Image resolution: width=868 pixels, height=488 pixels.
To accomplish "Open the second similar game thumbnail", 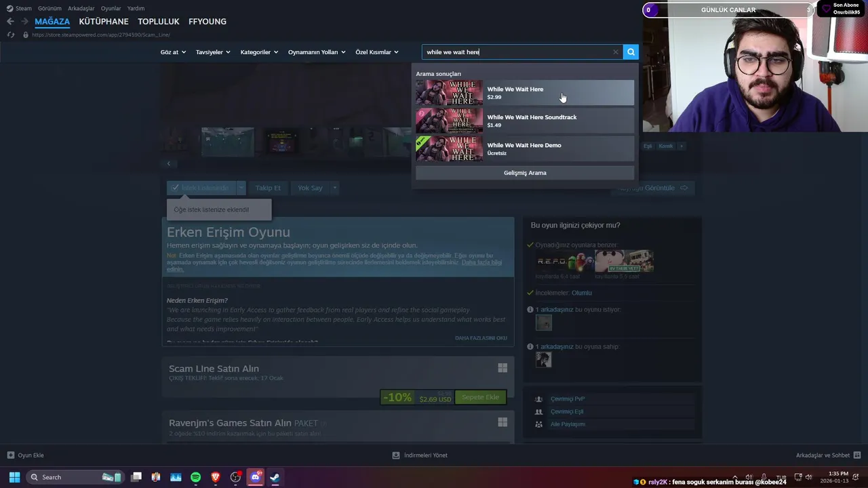I will [x=624, y=261].
